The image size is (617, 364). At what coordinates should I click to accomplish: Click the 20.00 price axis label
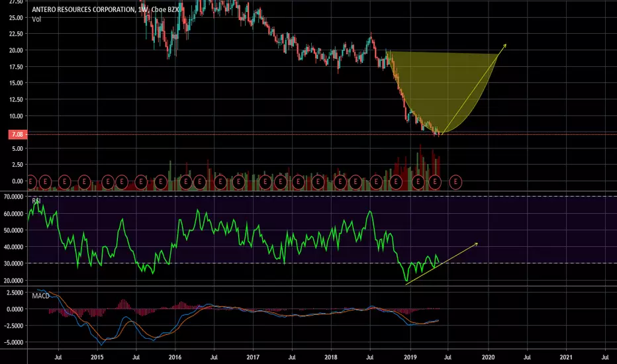pos(16,50)
